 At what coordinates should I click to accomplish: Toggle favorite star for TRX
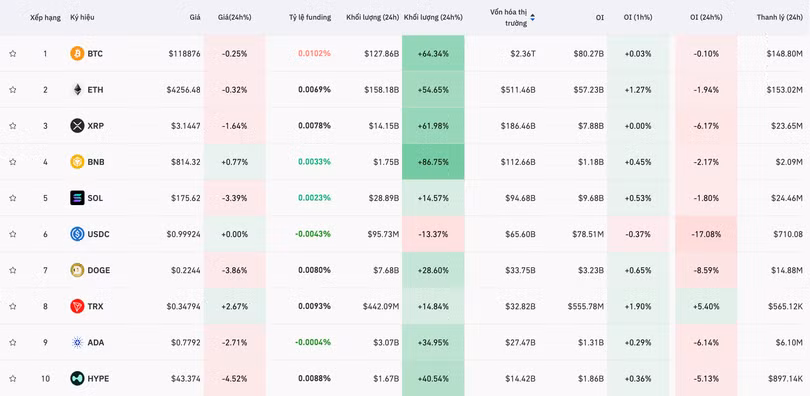pos(12,306)
